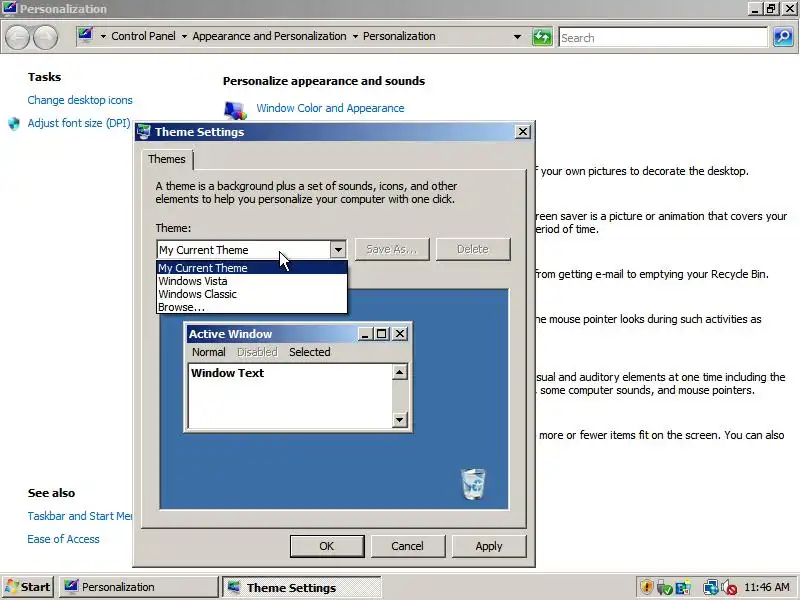
Task: Click the Delete theme button
Action: pyautogui.click(x=473, y=249)
